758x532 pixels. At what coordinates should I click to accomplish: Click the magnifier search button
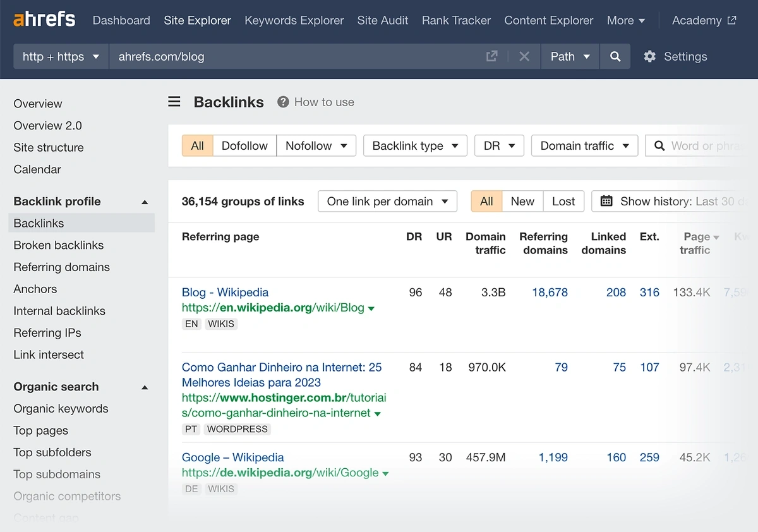tap(615, 56)
